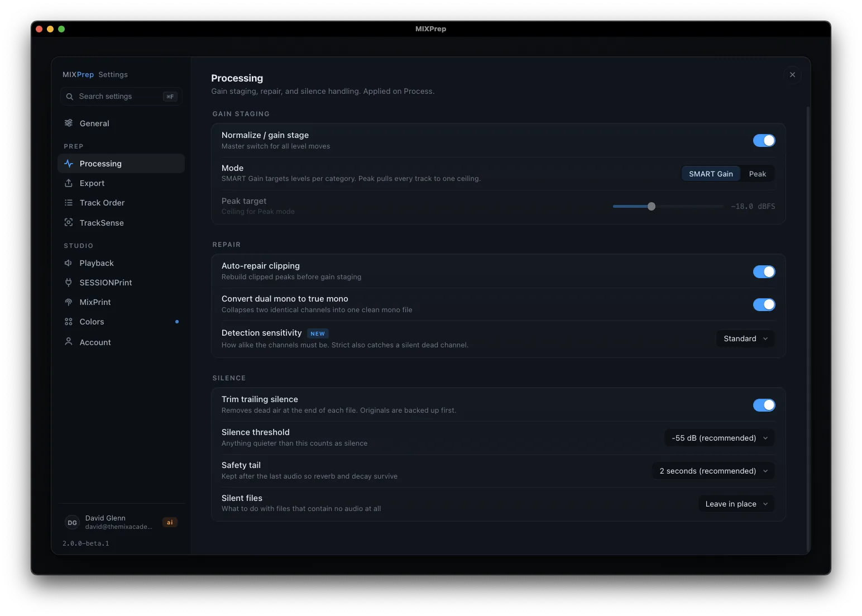Click the -18.0 dBFS value
This screenshot has width=862, height=616.
click(x=753, y=207)
